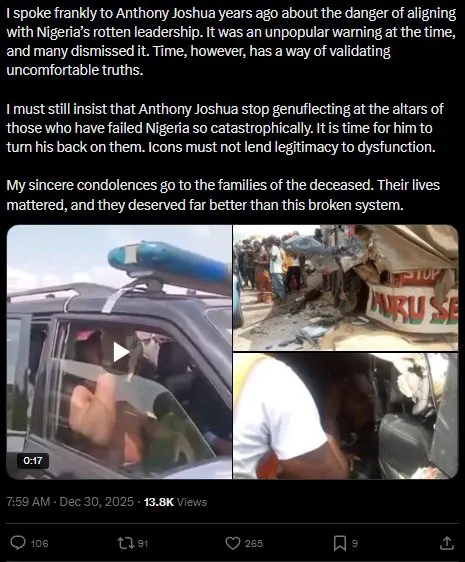Click the 106 replies count
Image resolution: width=465 pixels, height=562 pixels.
[39, 543]
